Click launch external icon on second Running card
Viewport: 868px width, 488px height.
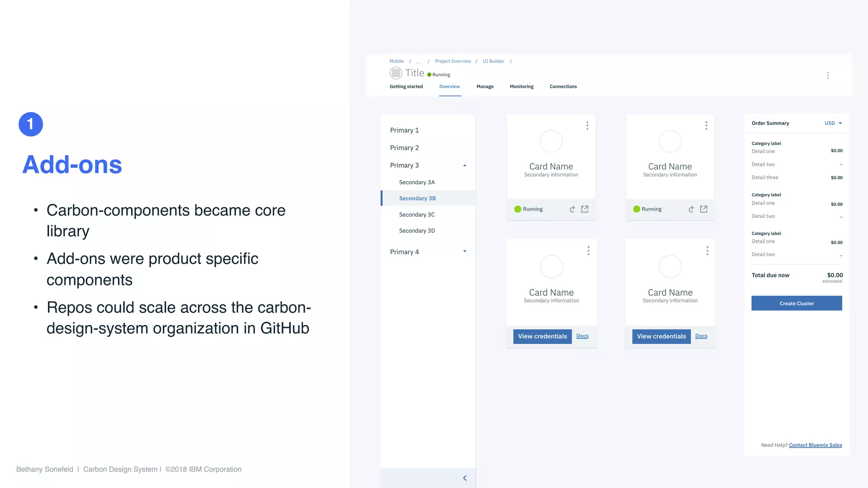(704, 209)
